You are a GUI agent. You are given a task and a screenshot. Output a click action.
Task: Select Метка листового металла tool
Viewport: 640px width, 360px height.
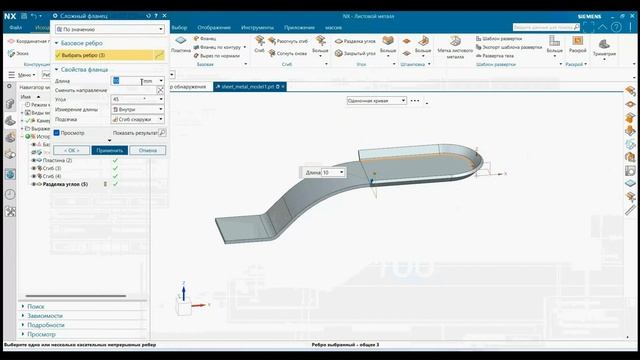click(x=455, y=47)
